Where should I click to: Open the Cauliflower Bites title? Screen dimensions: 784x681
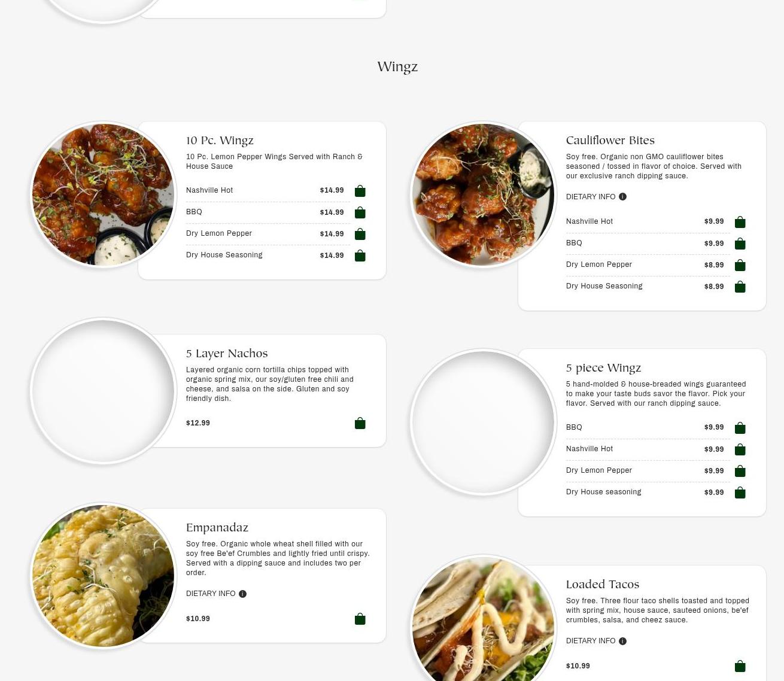[x=610, y=141]
